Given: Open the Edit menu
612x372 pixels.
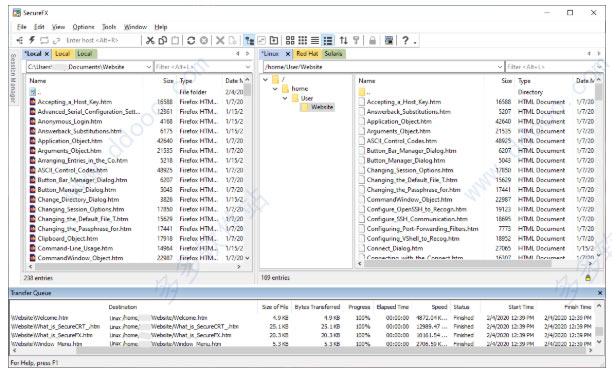Looking at the screenshot, I should click(x=39, y=27).
